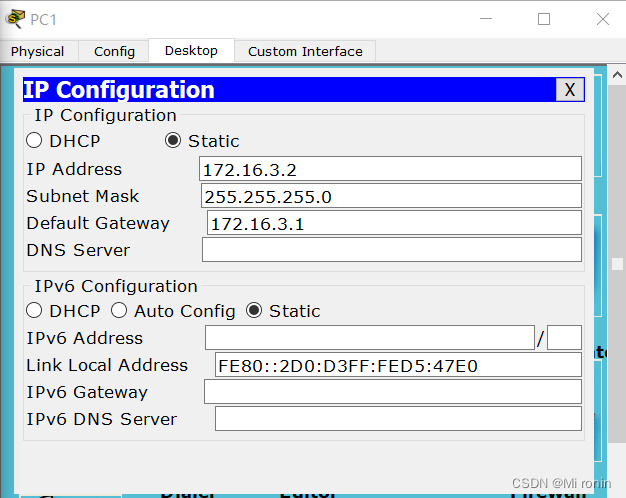This screenshot has width=626, height=498.
Task: Click the scroll up arrow on the vertical scrollbar
Action: [617, 75]
